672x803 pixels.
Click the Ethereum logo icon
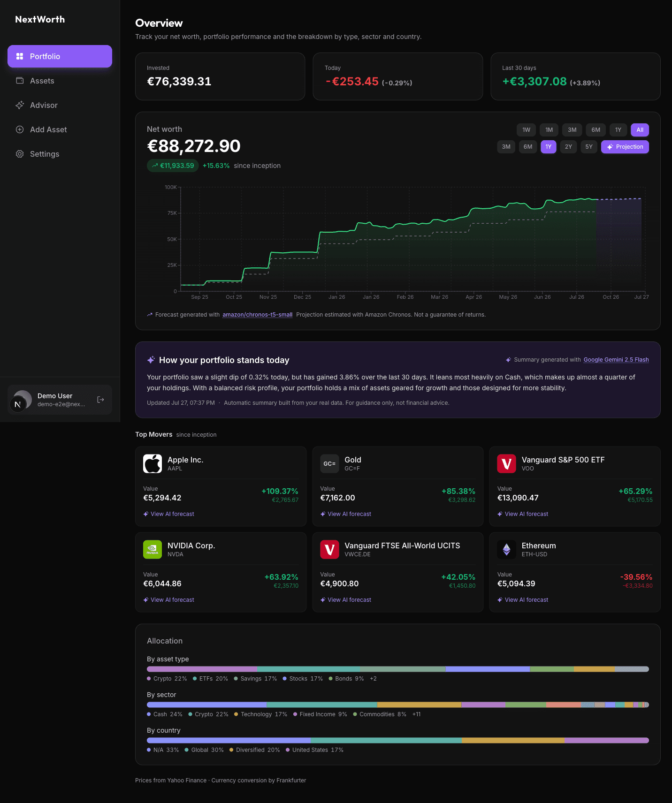[506, 549]
